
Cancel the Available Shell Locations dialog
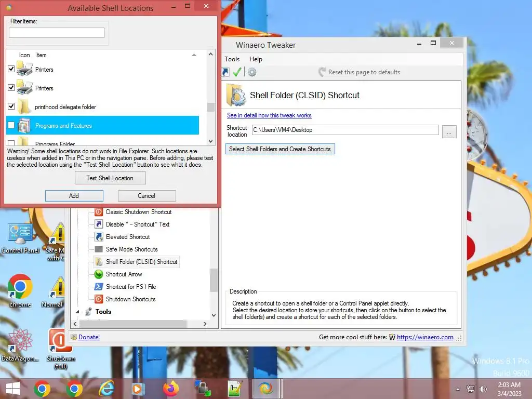tap(147, 196)
